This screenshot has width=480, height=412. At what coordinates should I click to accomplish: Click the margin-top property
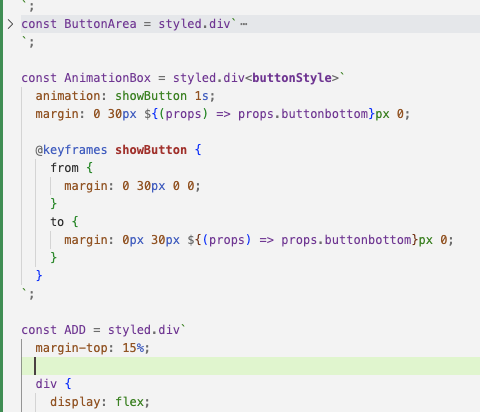click(71, 348)
